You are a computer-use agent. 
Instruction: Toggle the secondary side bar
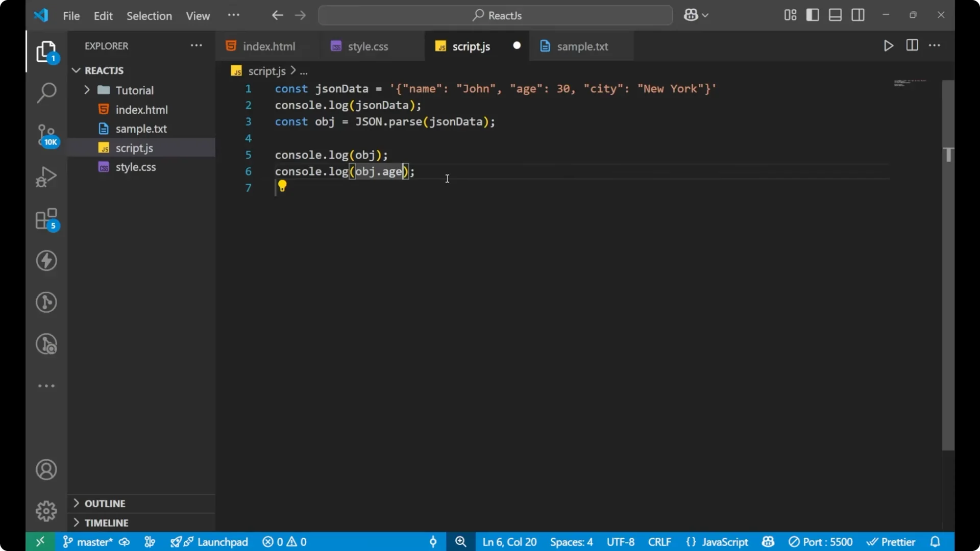[x=858, y=15]
